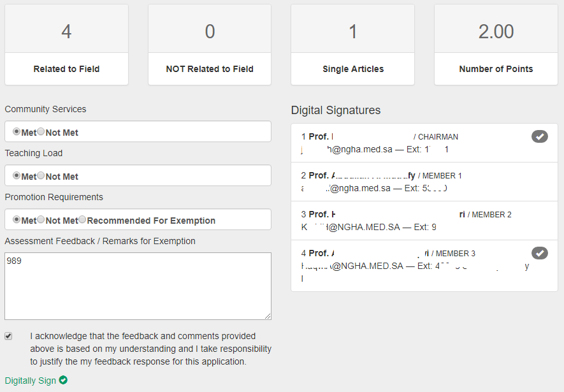Viewport: 564px width, 392px height.
Task: Focus the Assessment Feedback text area
Action: [x=138, y=286]
